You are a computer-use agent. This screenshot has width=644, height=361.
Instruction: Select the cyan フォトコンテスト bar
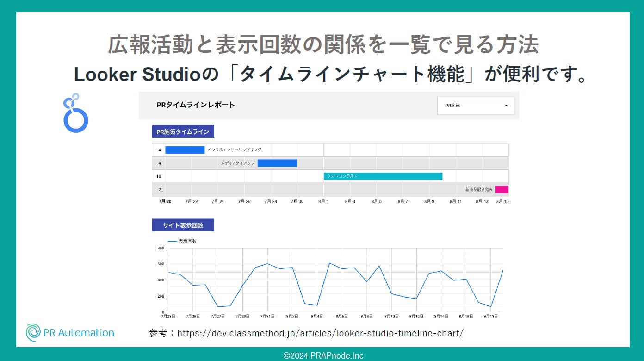[383, 176]
